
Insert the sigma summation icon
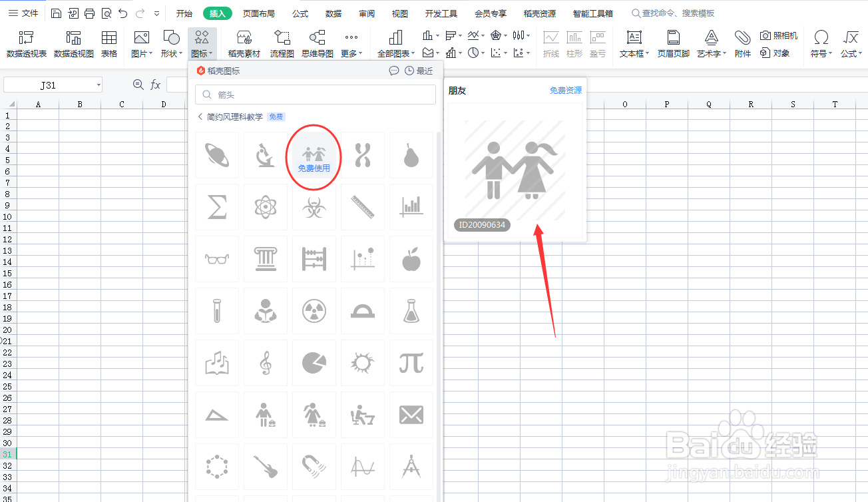pos(217,207)
